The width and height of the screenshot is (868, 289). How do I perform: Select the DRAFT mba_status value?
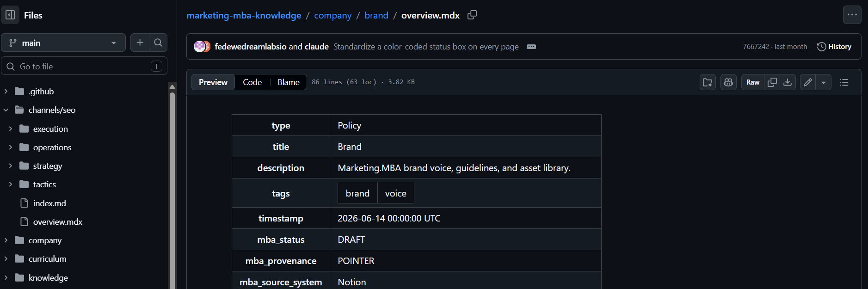[x=351, y=240]
